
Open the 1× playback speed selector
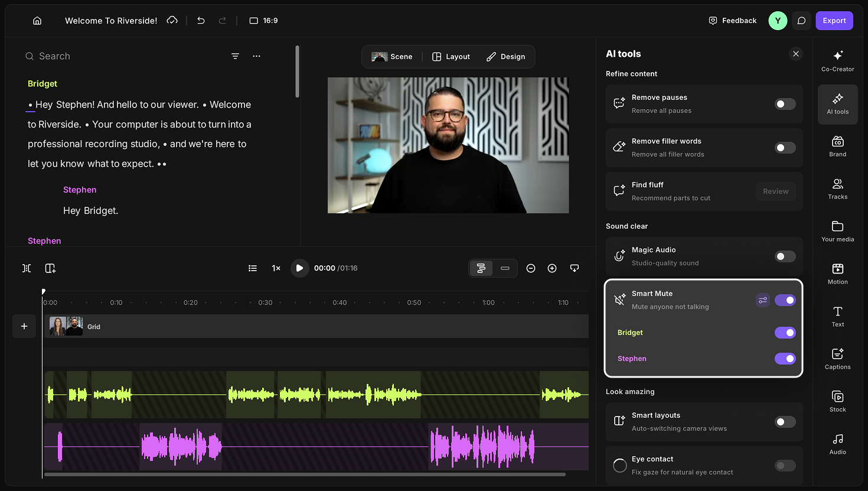click(276, 268)
